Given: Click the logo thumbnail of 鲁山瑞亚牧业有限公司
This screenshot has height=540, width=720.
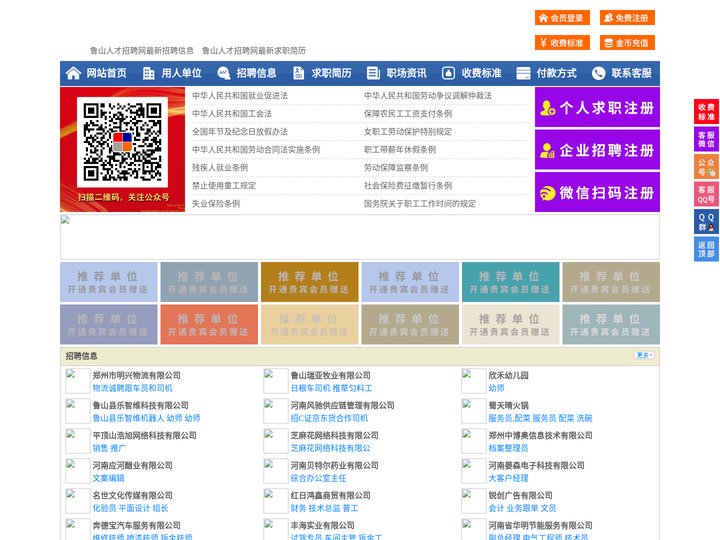Looking at the screenshot, I should [x=276, y=381].
